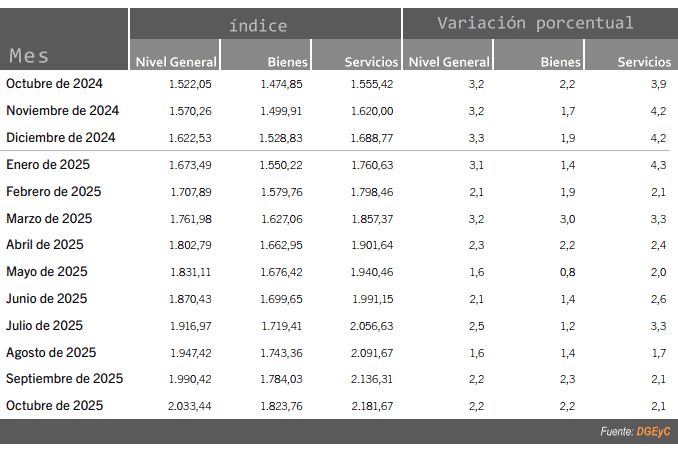Click the 2.181,67 Servicios index value
The image size is (678, 452).
tap(372, 407)
